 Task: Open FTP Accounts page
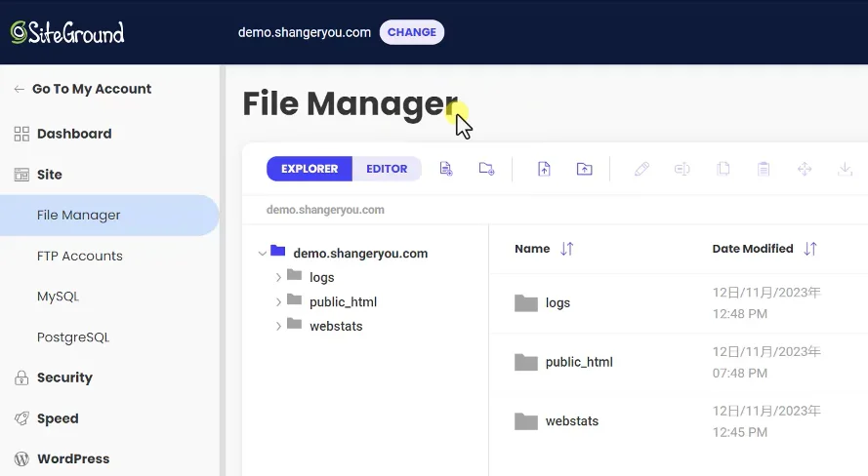80,256
